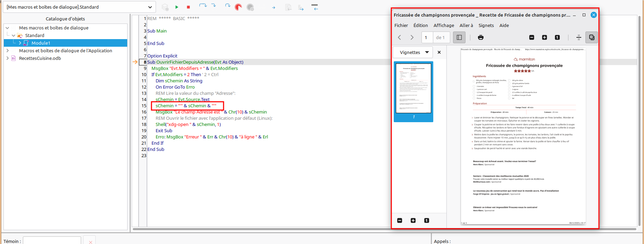Screen dimensions: 644x244
Task: Reset zoom with the toolbar '1' icon
Action: coord(557,37)
